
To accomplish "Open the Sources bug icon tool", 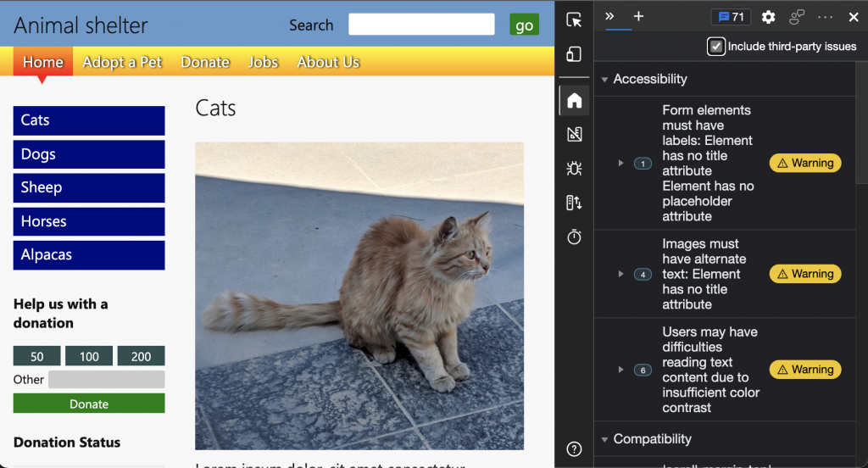I will [x=574, y=169].
